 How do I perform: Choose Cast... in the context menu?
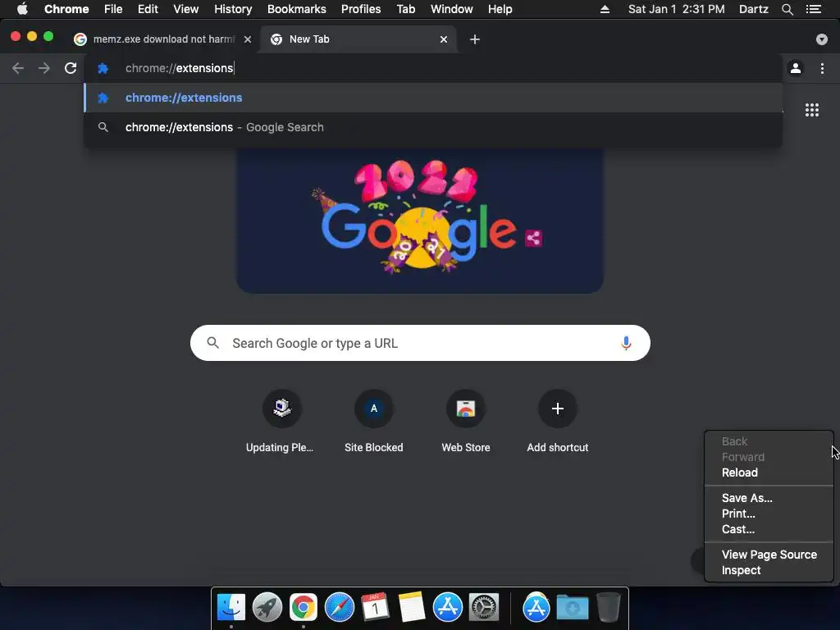[x=769, y=529]
